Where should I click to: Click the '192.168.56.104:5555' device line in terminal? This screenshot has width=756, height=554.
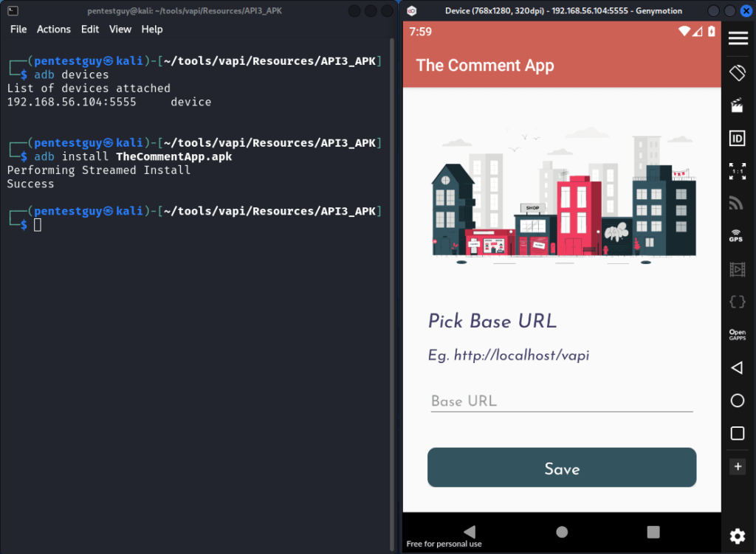point(109,102)
